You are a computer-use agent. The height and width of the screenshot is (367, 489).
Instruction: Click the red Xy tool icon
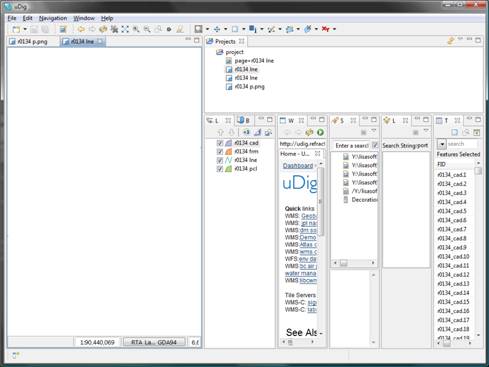326,29
